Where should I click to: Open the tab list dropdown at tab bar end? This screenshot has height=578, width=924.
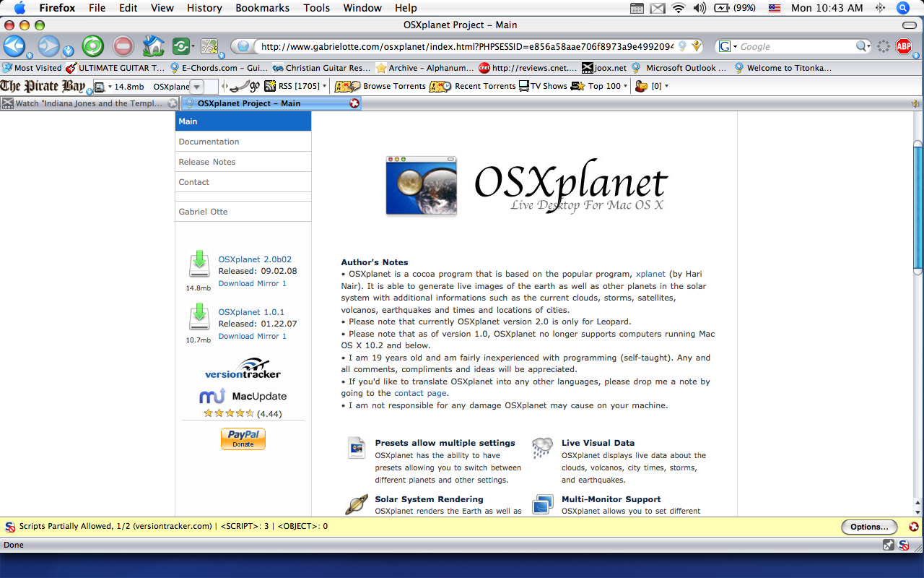point(915,103)
